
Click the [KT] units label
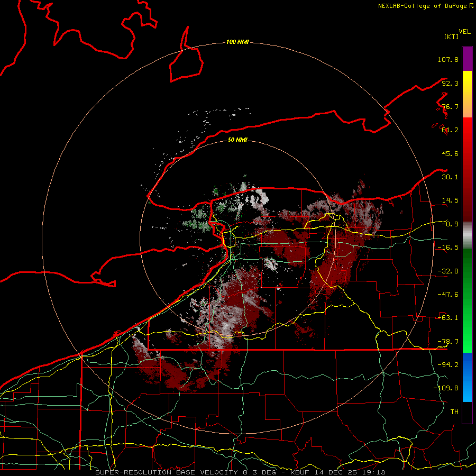452,36
